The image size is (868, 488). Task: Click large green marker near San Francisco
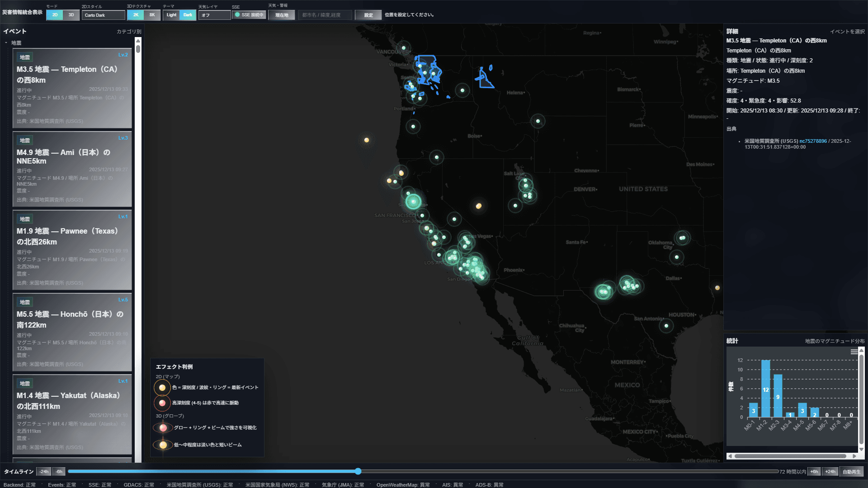413,202
